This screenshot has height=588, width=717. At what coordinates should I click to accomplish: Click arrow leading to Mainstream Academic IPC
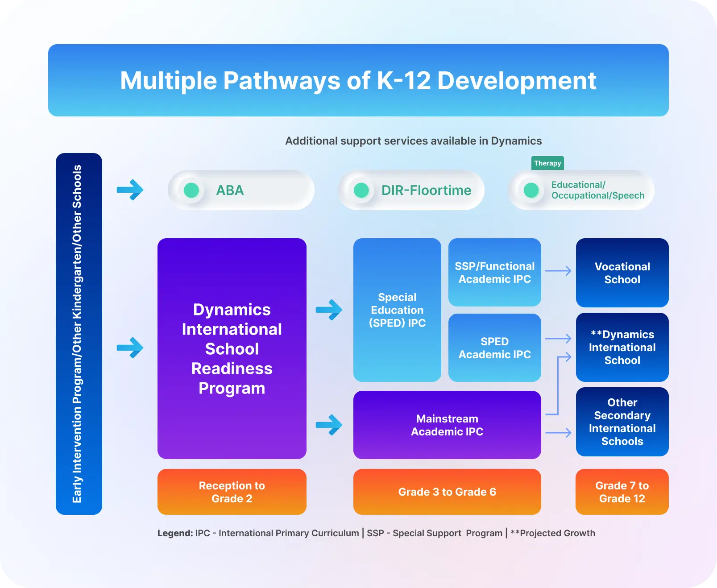coord(329,425)
